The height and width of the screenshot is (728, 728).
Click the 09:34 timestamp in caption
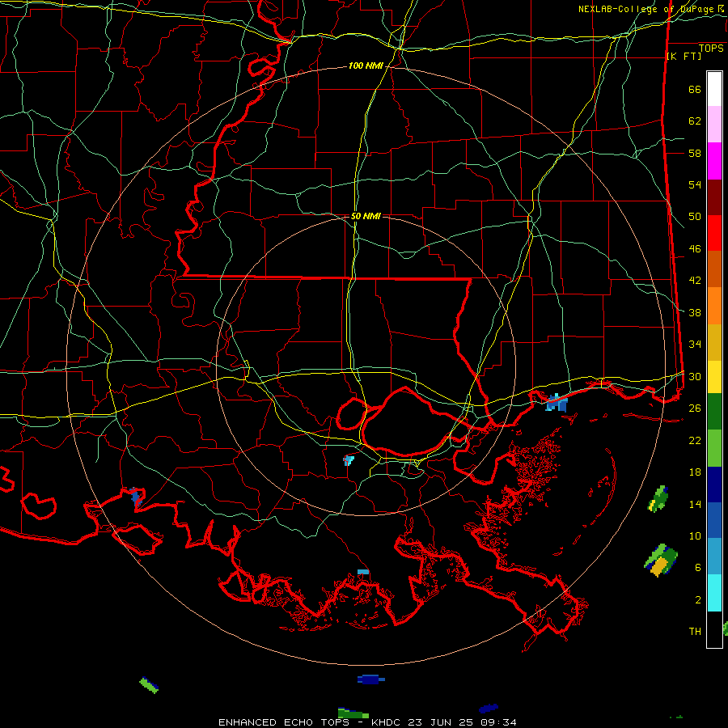(x=497, y=722)
